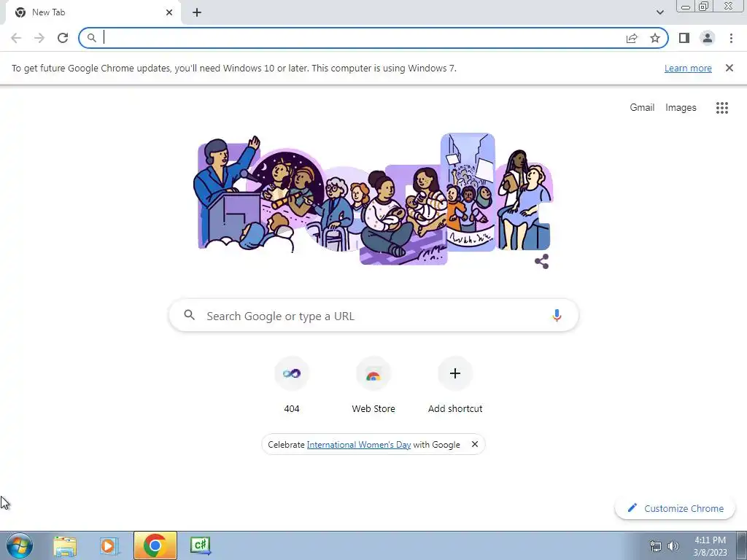Open the 404 shortcut tile
This screenshot has height=560, width=747.
[x=292, y=385]
